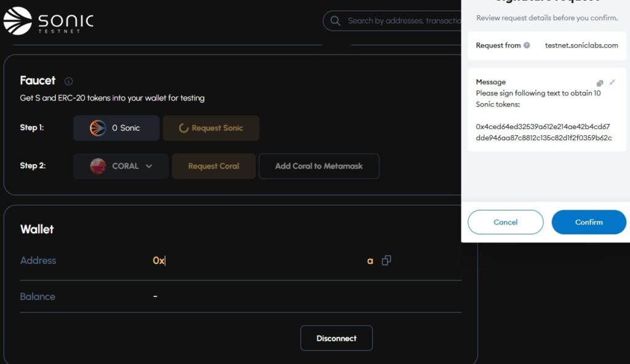The width and height of the screenshot is (630, 364).
Task: Click the Step 2 label
Action: 33,165
